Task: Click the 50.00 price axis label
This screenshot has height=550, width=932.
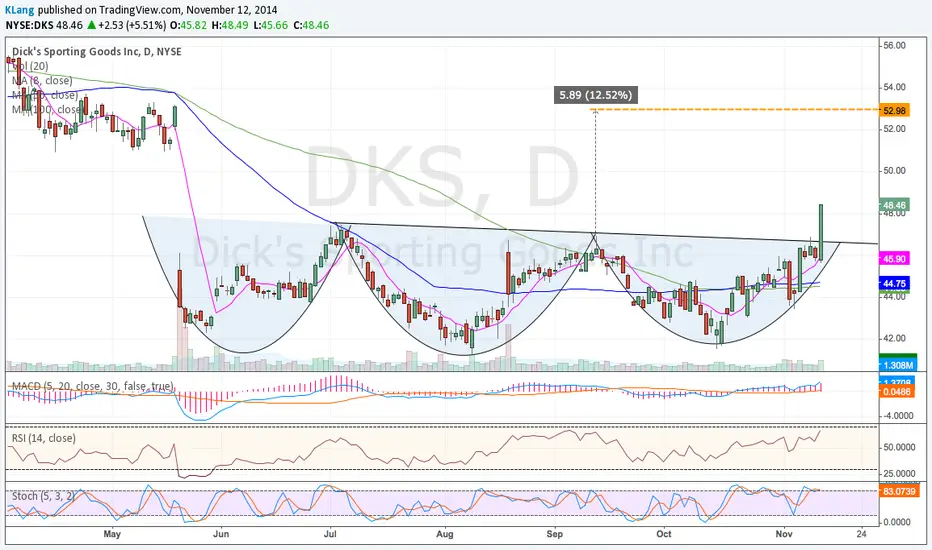Action: (x=895, y=171)
